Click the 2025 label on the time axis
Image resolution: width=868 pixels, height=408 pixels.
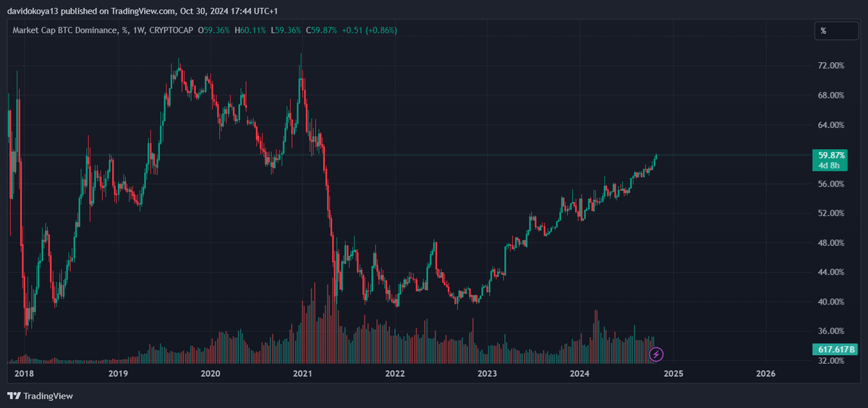click(x=673, y=373)
